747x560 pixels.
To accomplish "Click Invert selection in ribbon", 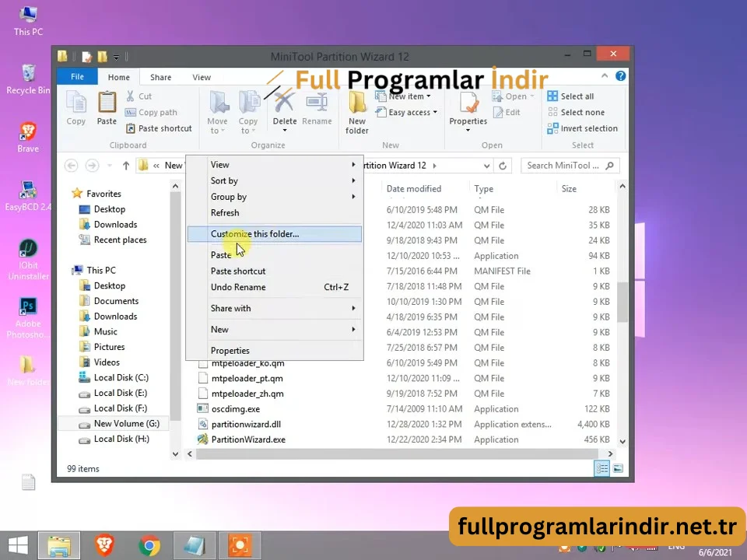I will 583,128.
